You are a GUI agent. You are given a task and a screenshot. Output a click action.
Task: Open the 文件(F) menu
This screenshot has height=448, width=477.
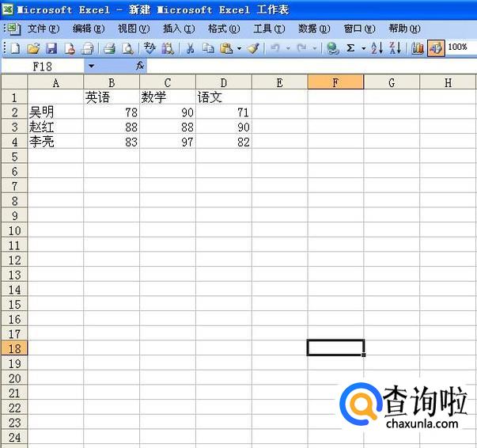pos(44,29)
